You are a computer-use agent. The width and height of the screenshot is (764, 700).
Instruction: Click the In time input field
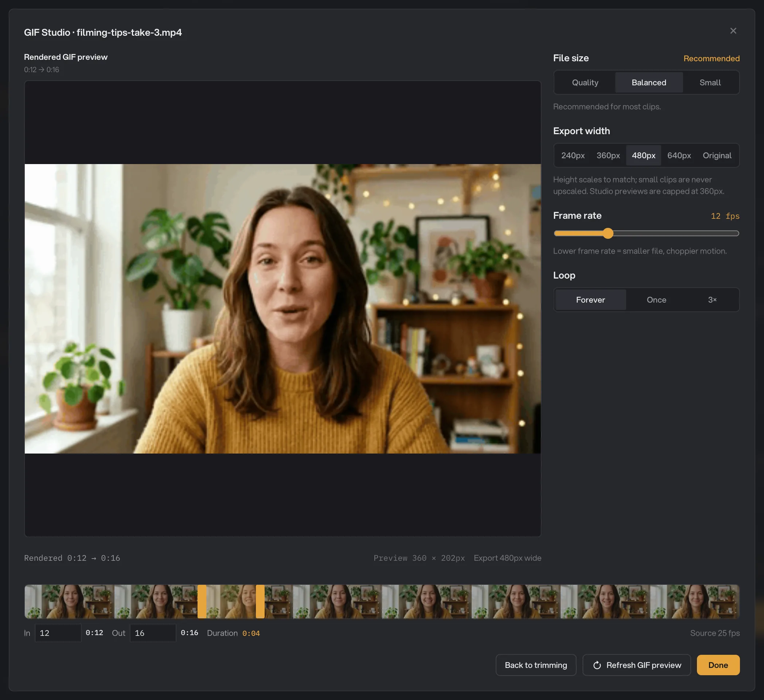(58, 633)
